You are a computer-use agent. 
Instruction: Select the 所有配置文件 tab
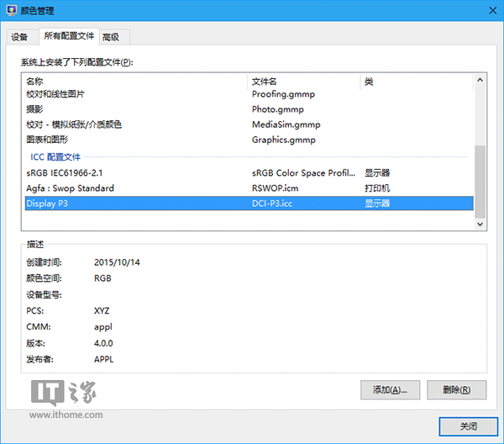[x=69, y=36]
